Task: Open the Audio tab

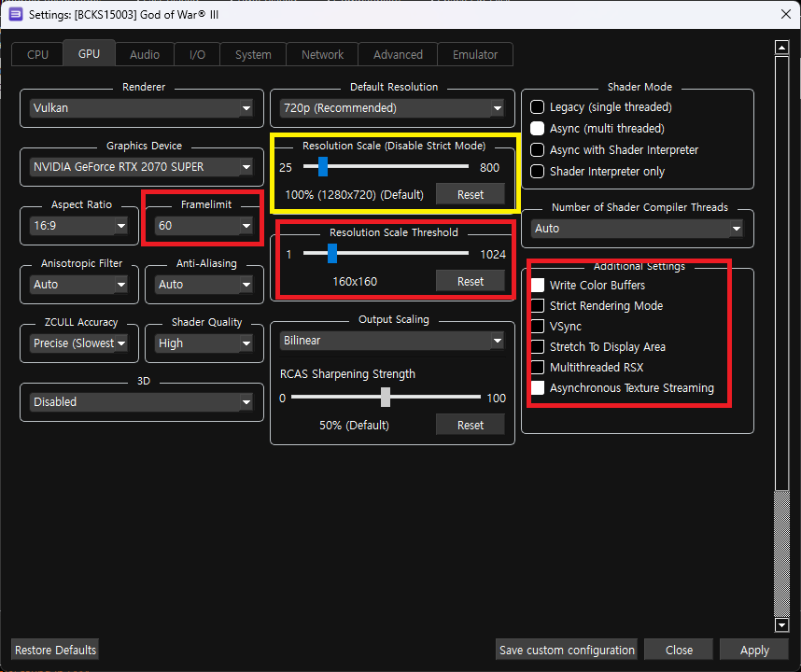Action: coord(145,55)
